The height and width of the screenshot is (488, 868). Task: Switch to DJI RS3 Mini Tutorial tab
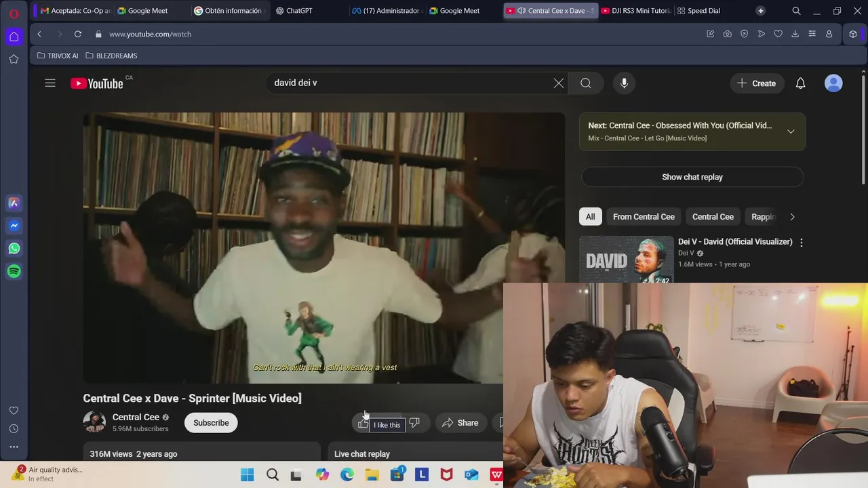635,11
